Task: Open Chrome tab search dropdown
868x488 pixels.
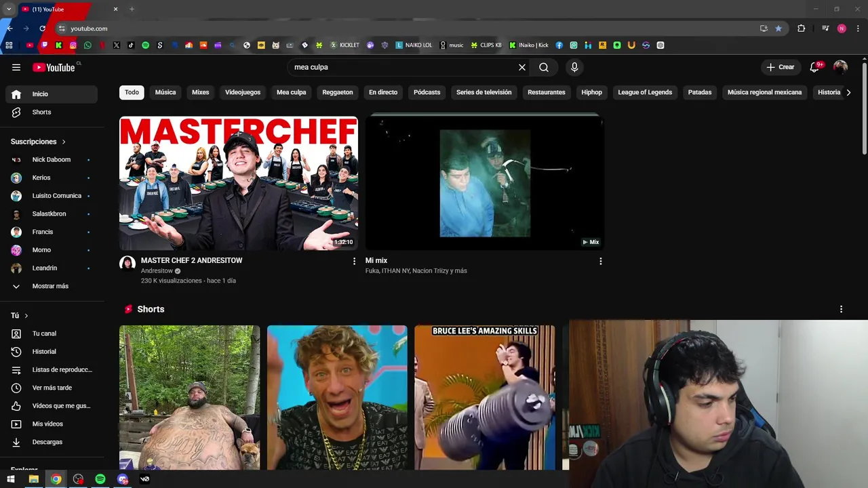Action: click(9, 9)
